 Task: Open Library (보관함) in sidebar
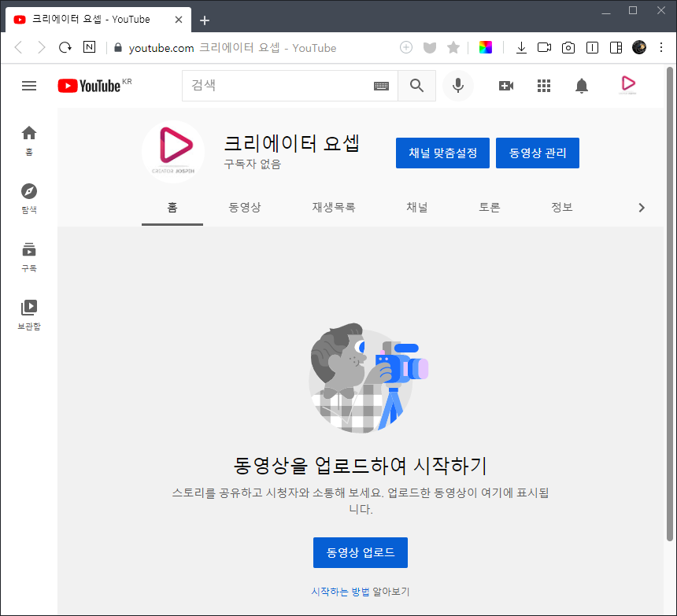29,315
